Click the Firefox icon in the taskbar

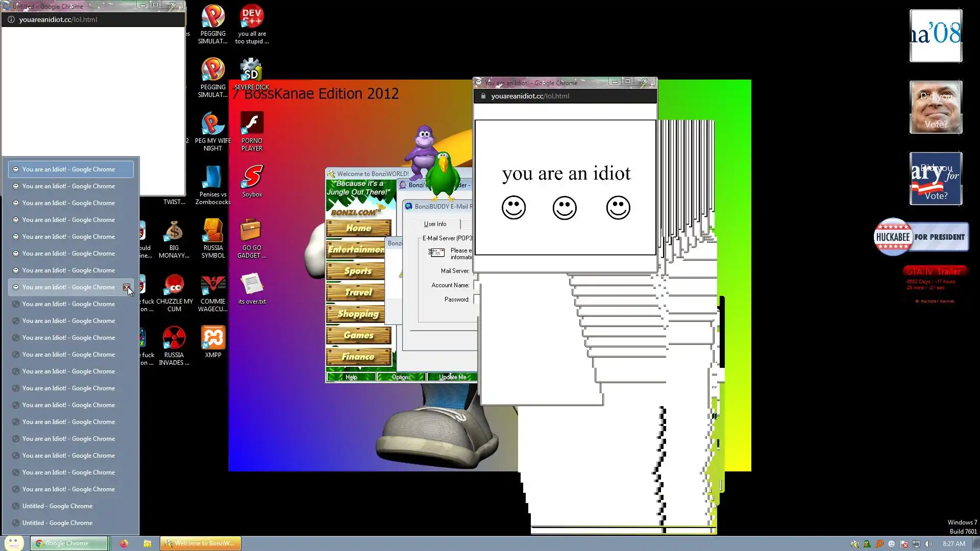tap(124, 543)
